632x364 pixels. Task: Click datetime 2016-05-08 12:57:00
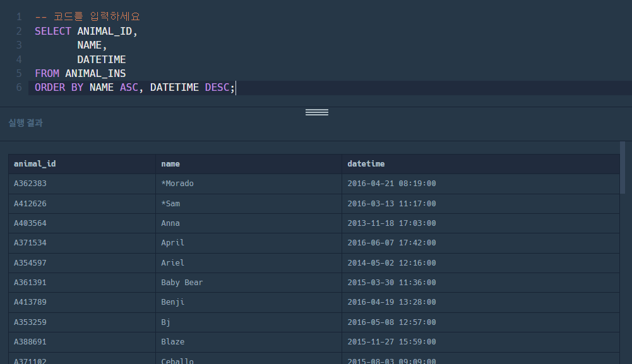pos(481,322)
